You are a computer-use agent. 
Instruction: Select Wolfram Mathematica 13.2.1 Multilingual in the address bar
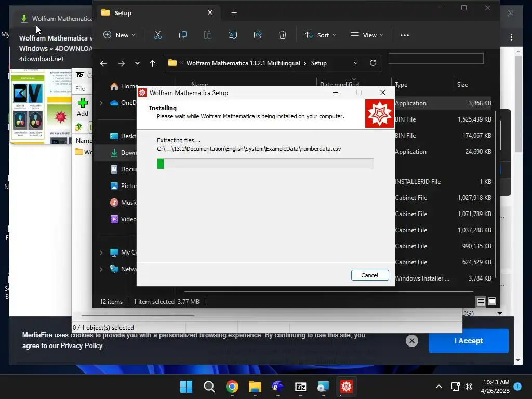click(243, 63)
